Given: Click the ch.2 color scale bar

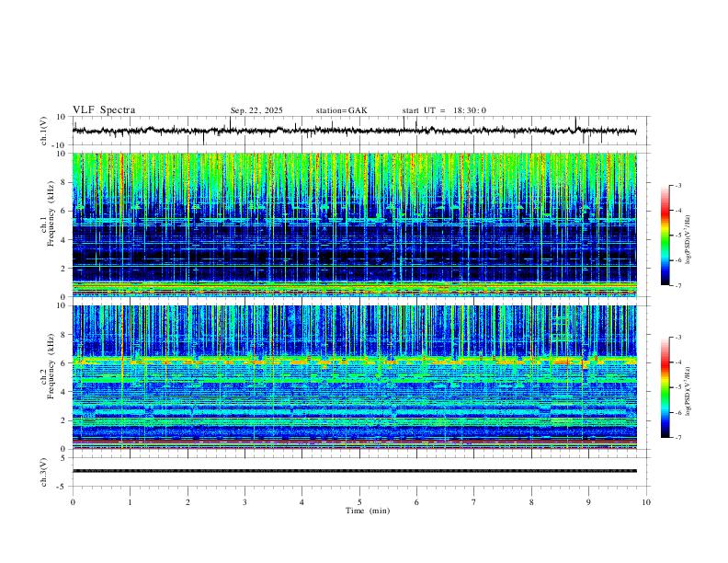Looking at the screenshot, I should [x=665, y=387].
